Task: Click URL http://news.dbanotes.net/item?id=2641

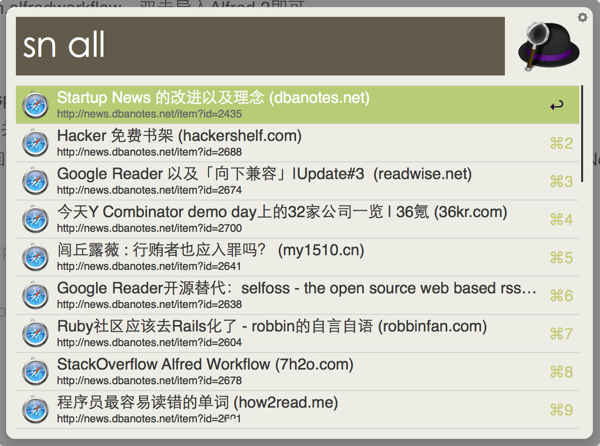Action: tap(149, 266)
